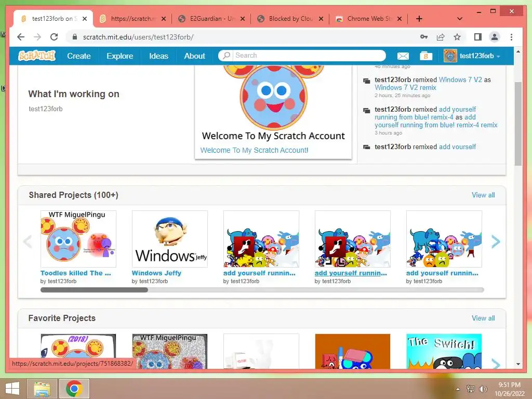
Task: Open the Scratch messages envelope icon
Action: 403,56
